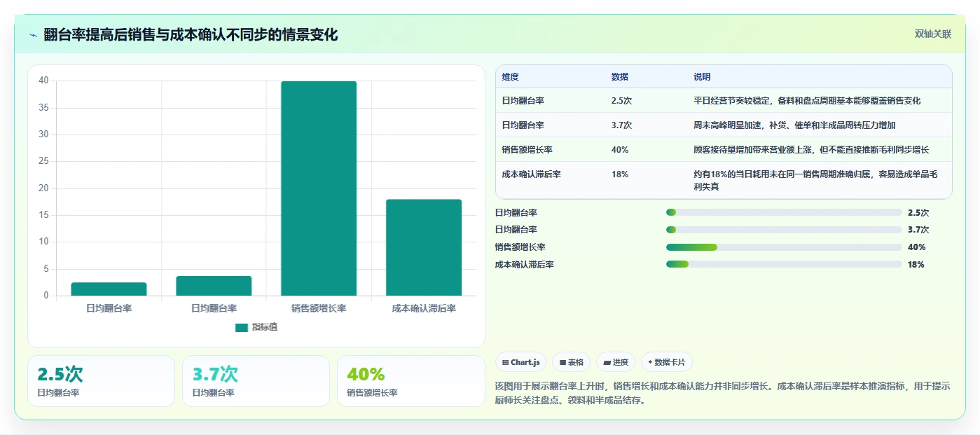The height and width of the screenshot is (435, 980).
Task: Click the description starting 约有18%的当日耗用
Action: pos(815,181)
